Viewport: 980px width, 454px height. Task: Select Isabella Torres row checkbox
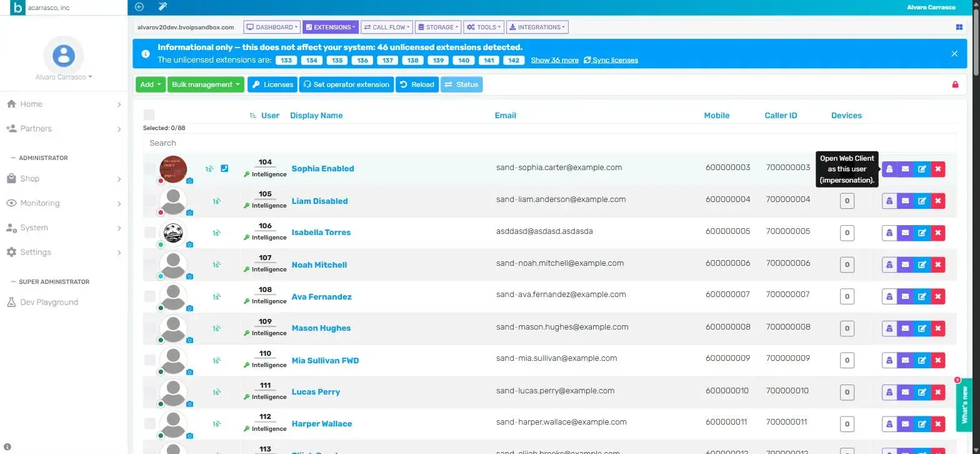[150, 232]
